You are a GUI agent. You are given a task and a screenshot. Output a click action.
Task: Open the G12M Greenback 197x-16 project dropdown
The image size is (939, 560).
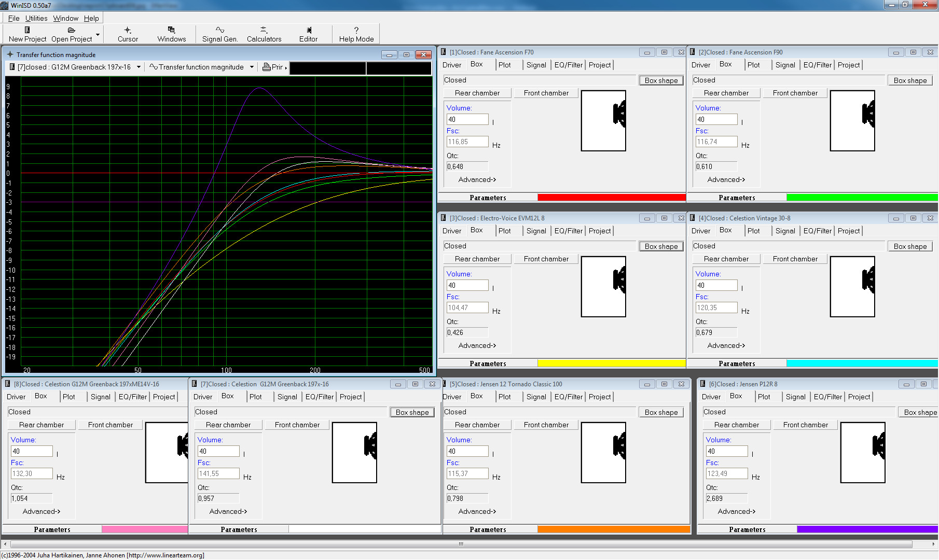(x=139, y=67)
